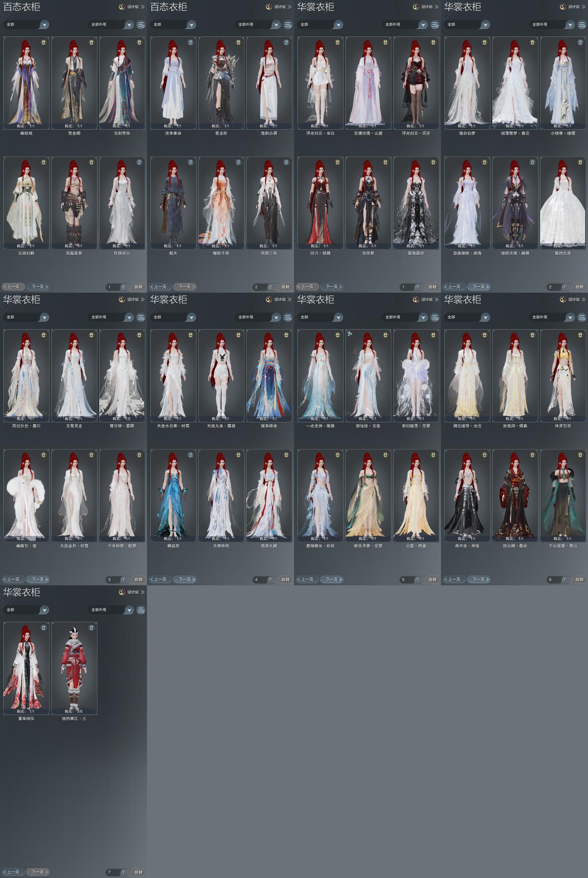Click the page number field showing 6
Screen dimensions: 588x878
click(x=554, y=579)
